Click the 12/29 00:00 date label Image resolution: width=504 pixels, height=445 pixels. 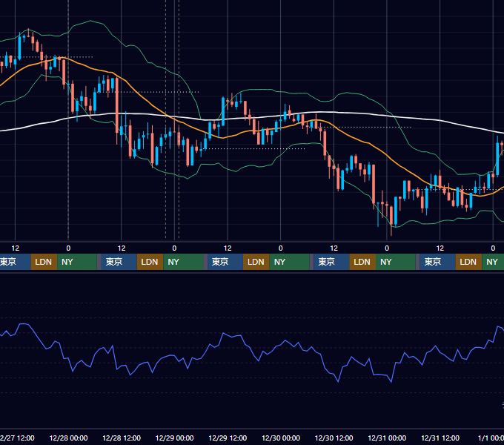tap(174, 438)
